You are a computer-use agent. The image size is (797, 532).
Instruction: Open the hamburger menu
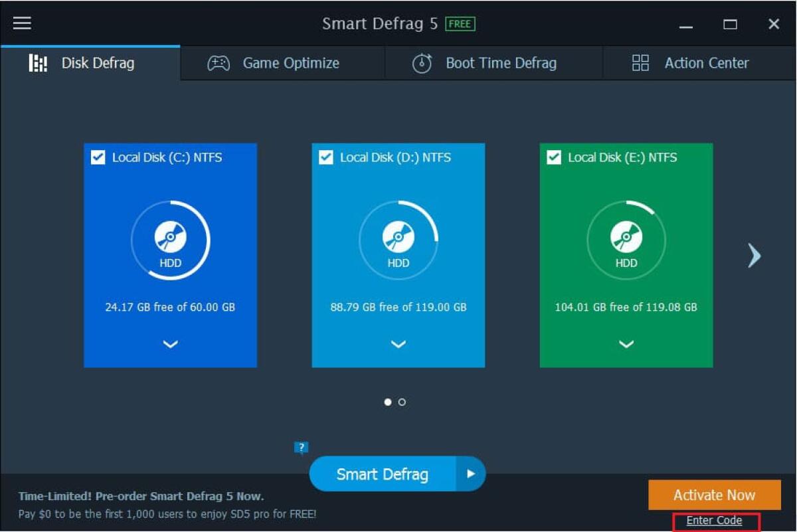[22, 23]
